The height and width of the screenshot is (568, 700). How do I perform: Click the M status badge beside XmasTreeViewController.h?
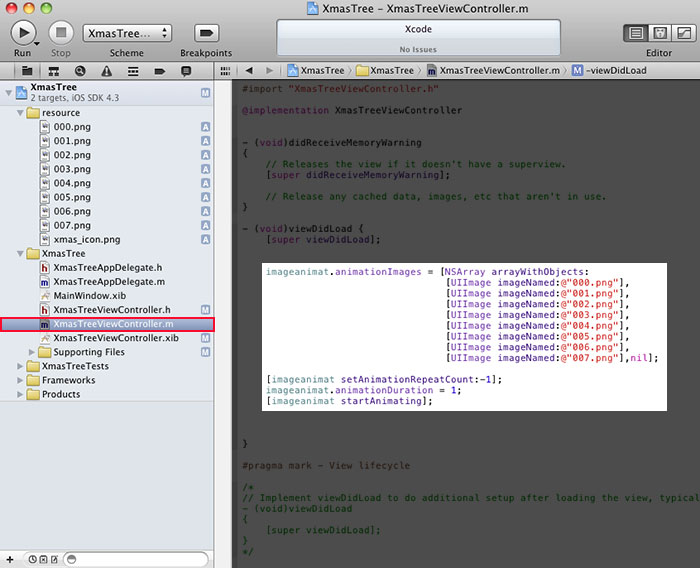pos(205,310)
